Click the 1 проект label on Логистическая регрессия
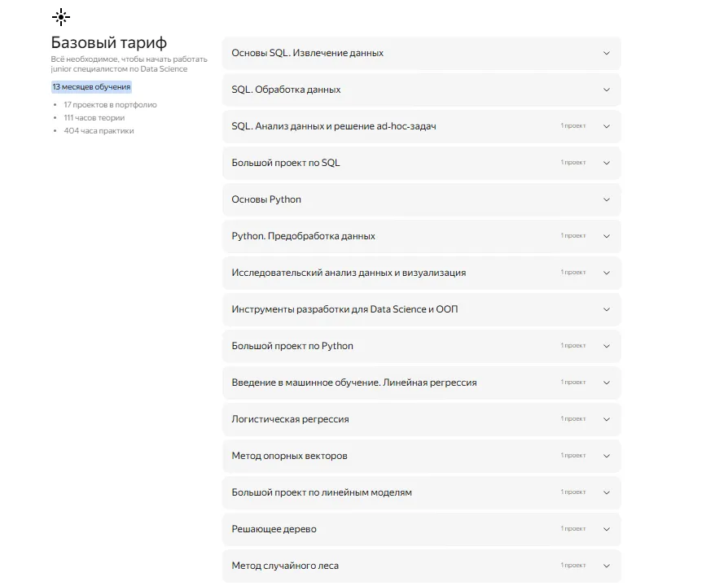The width and height of the screenshot is (728, 586). point(572,419)
